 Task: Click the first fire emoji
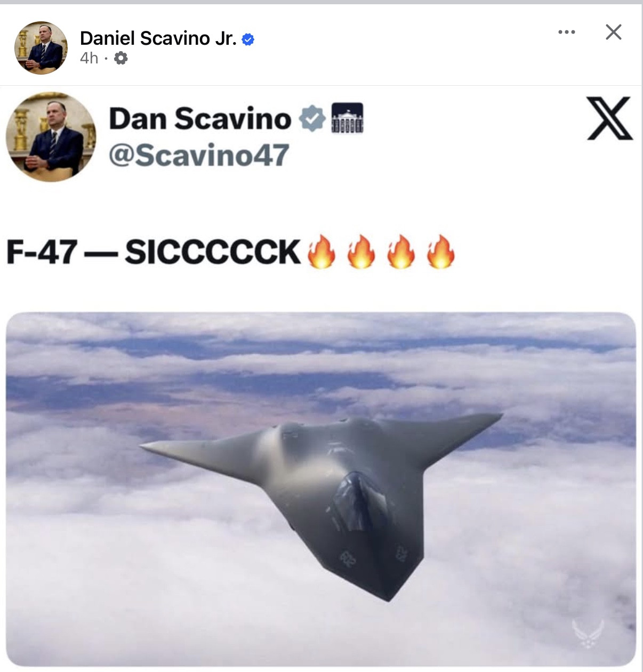(x=321, y=252)
